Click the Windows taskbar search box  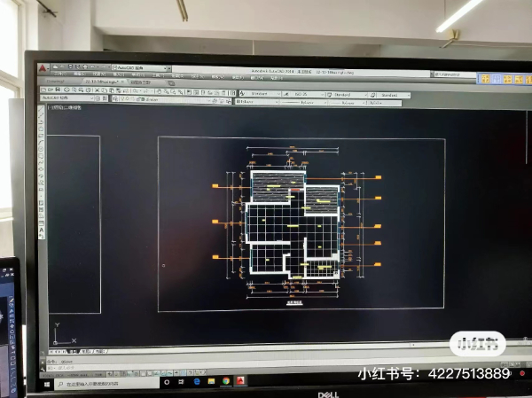[x=107, y=384]
